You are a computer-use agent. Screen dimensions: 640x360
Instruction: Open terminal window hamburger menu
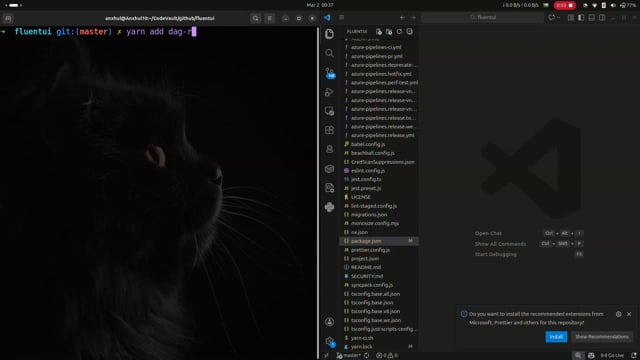pos(270,18)
